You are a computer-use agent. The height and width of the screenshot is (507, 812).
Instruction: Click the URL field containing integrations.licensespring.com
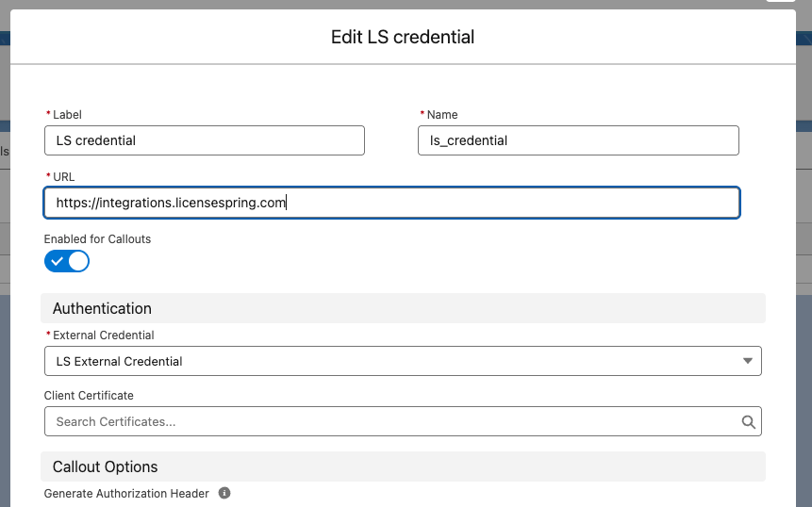391,202
